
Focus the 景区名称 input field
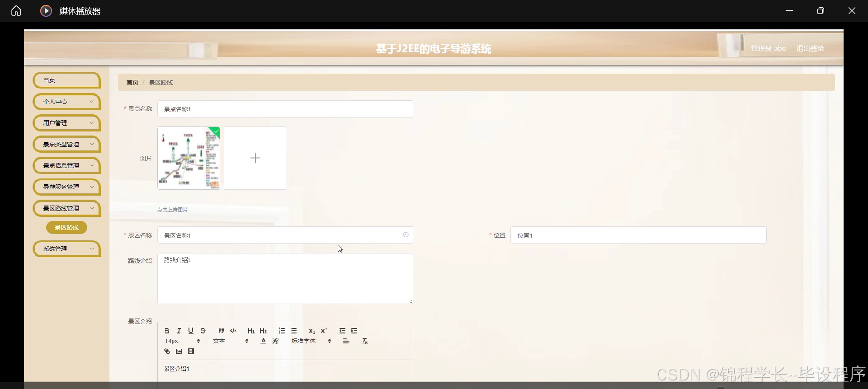pyautogui.click(x=285, y=235)
